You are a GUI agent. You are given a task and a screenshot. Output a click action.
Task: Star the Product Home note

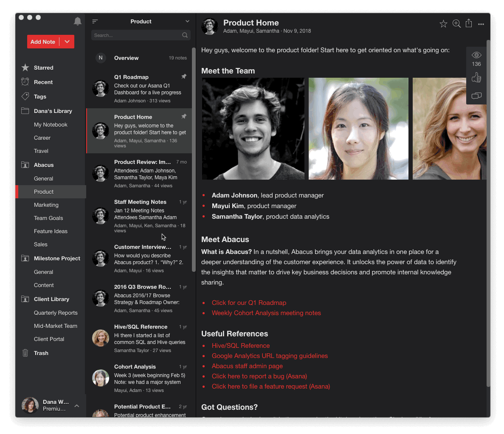pyautogui.click(x=443, y=24)
